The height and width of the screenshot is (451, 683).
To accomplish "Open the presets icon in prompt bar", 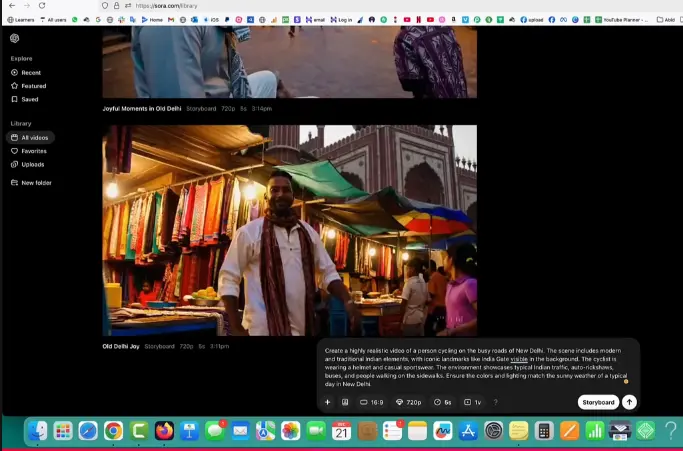I will tap(345, 402).
